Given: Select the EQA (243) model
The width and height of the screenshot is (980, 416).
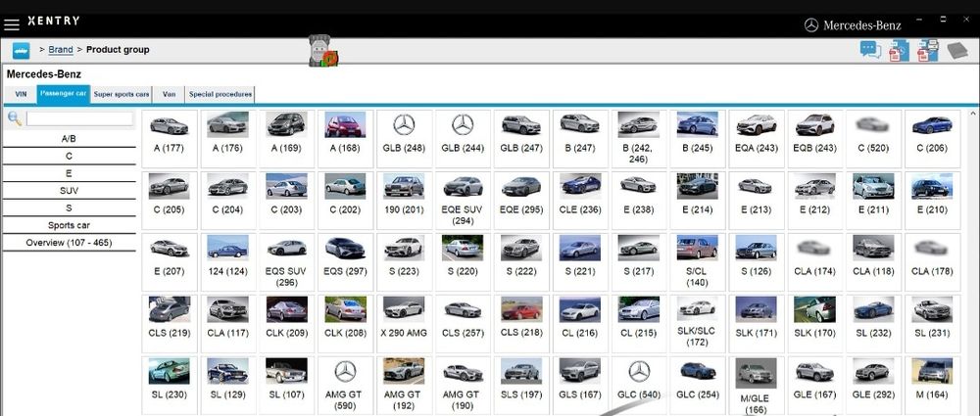Looking at the screenshot, I should click(x=757, y=138).
